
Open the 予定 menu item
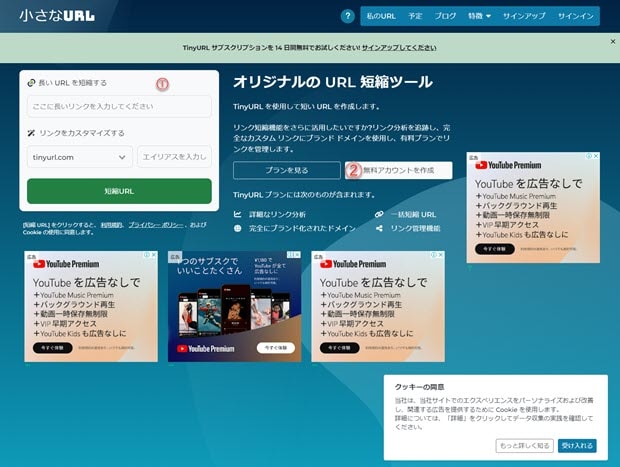tap(415, 16)
